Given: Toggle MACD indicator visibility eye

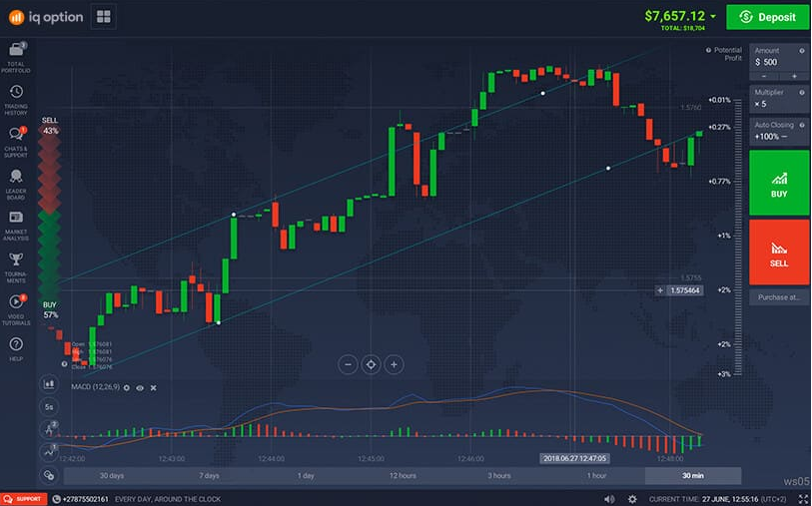Looking at the screenshot, I should (140, 387).
